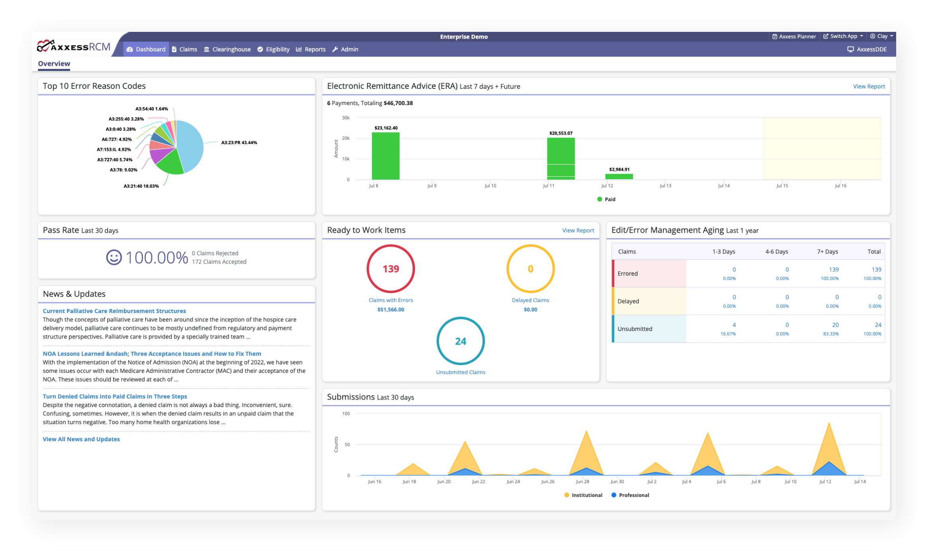Click the Claims document icon
The image size is (936, 560).
click(174, 49)
